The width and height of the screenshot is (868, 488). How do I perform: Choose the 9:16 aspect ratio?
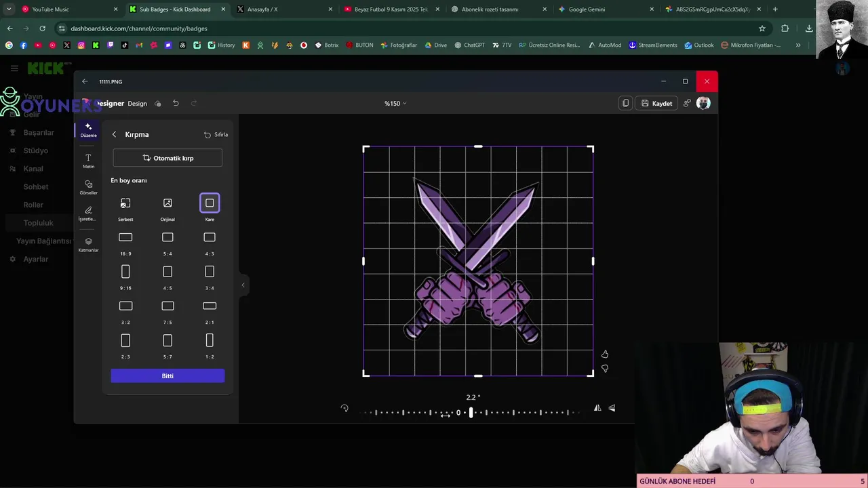(x=125, y=277)
